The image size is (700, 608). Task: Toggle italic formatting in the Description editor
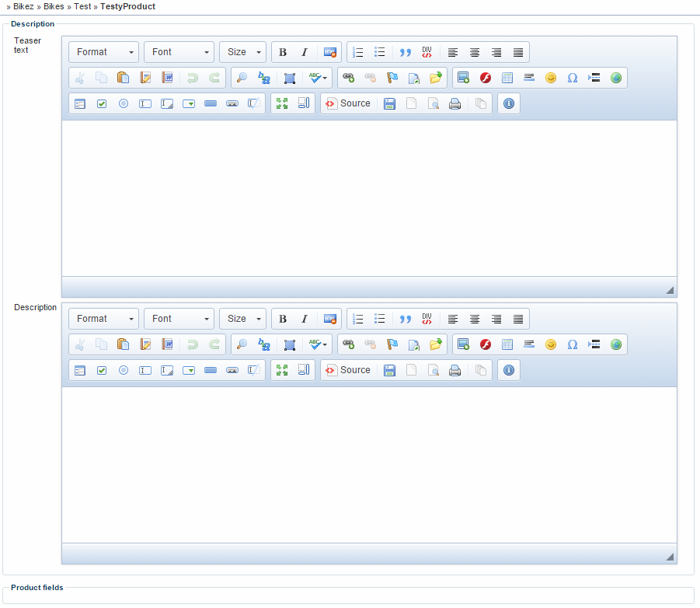tap(305, 319)
